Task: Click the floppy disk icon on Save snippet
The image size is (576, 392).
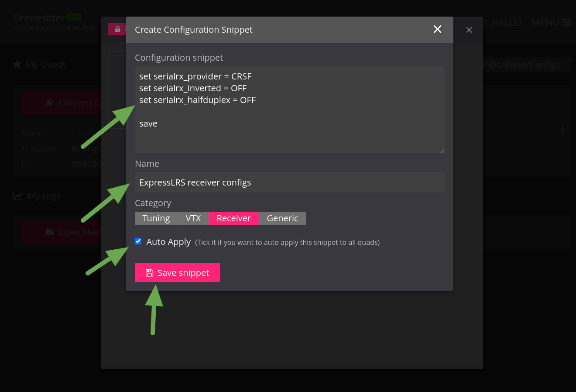Action: pos(150,272)
